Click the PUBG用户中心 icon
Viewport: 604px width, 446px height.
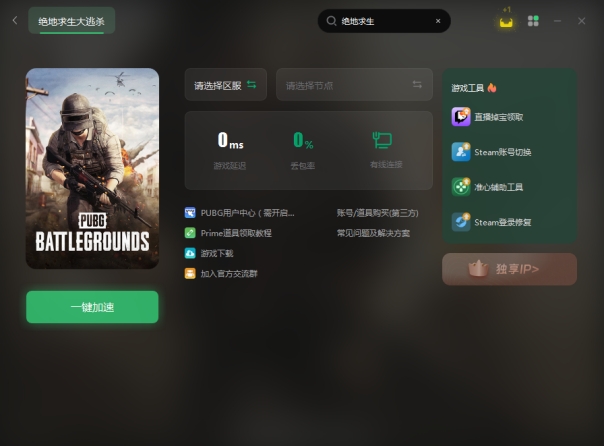(190, 213)
